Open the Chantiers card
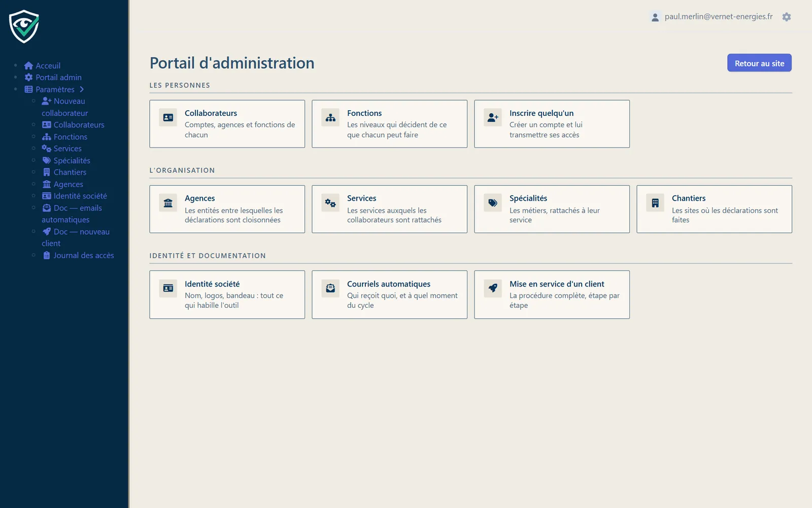812x508 pixels. coord(715,209)
